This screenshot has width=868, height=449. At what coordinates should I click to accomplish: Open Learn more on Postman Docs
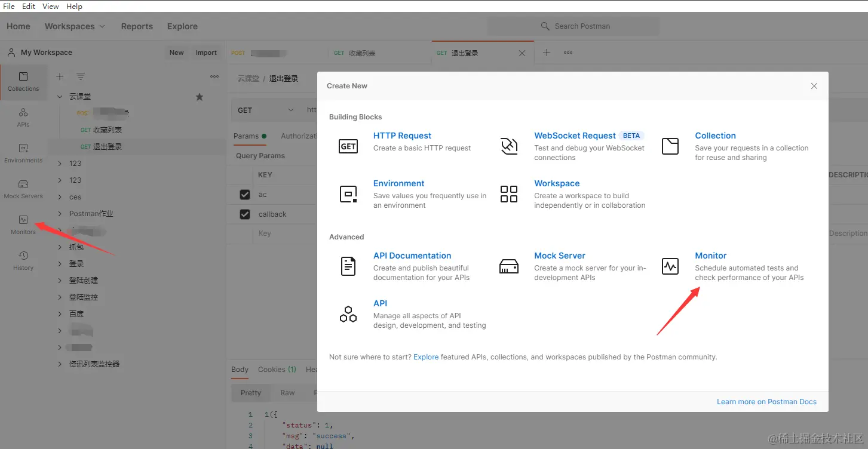tap(766, 402)
